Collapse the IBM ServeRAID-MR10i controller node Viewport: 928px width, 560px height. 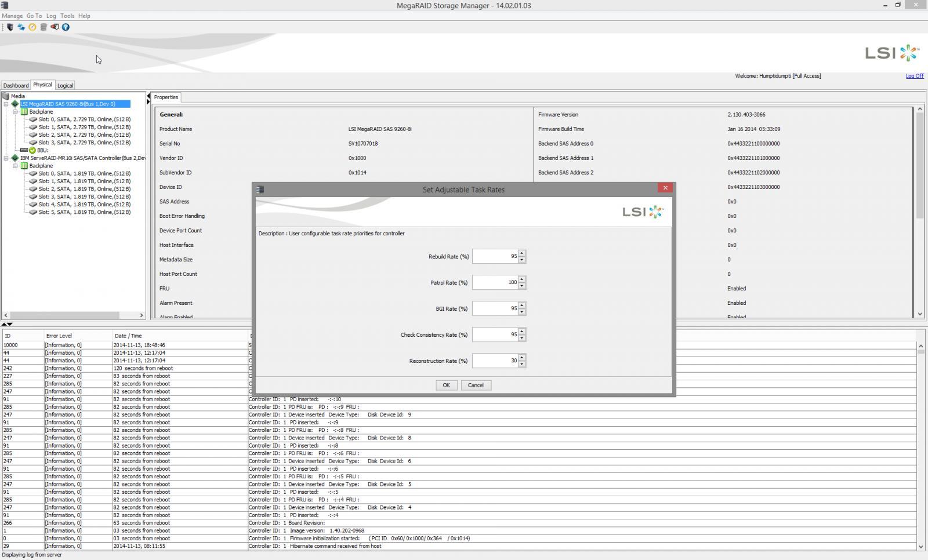(6, 158)
